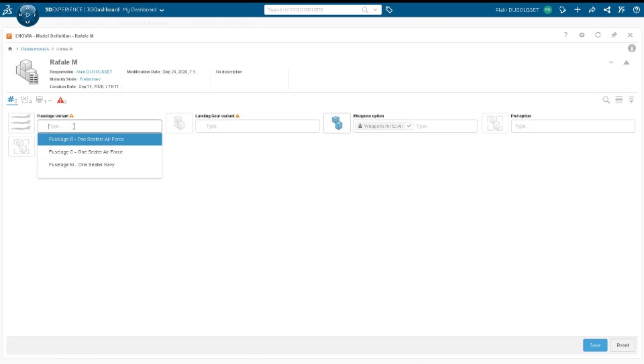The height and width of the screenshot is (364, 644).
Task: Go to home in breadcrumb
Action: point(10,49)
